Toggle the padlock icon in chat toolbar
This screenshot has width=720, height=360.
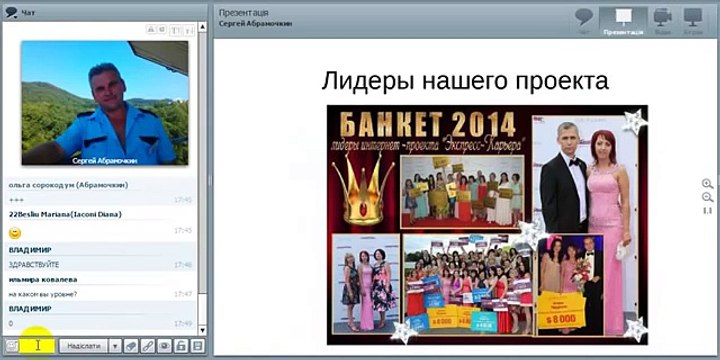coord(181,346)
